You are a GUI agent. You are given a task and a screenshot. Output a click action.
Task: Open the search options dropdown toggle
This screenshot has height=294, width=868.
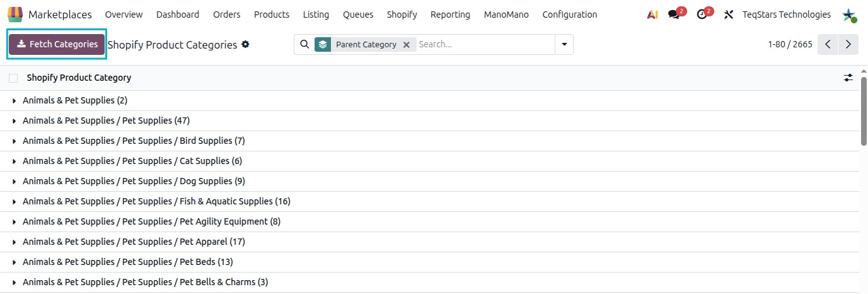[x=564, y=44]
